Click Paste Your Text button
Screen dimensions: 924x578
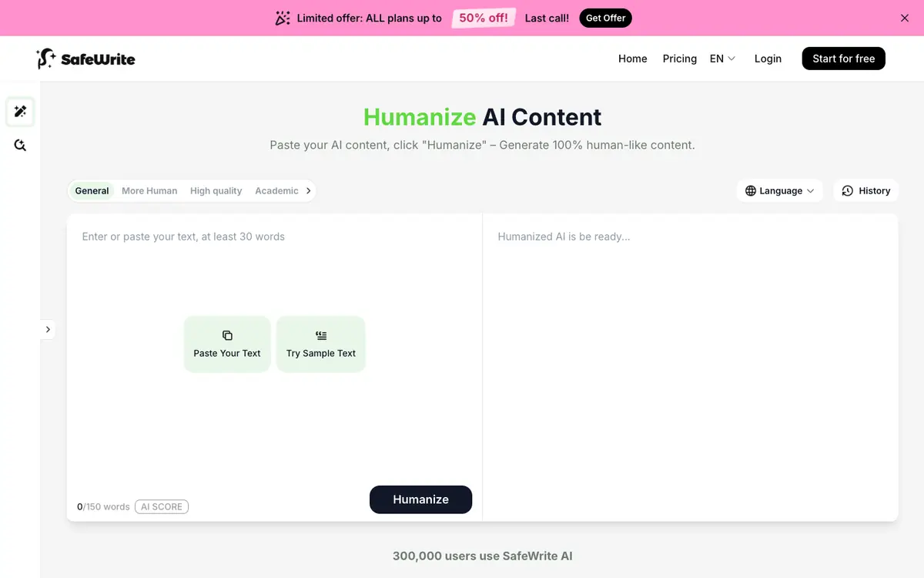coord(227,344)
